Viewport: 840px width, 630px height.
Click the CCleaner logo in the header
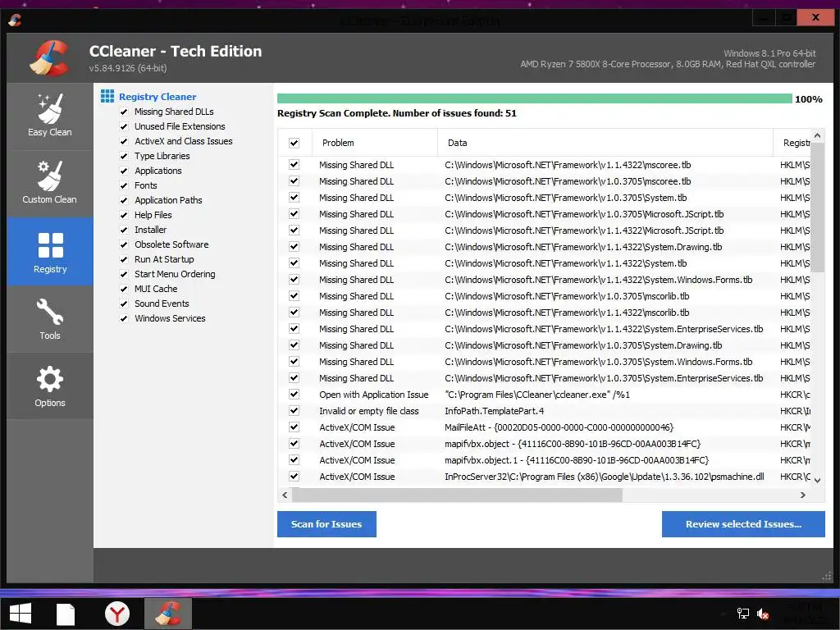tap(49, 58)
